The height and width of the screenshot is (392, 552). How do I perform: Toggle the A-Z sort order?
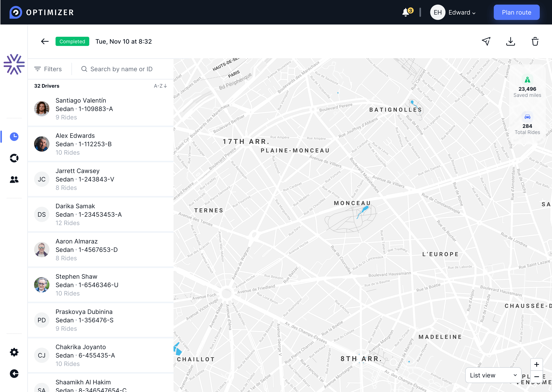click(160, 86)
